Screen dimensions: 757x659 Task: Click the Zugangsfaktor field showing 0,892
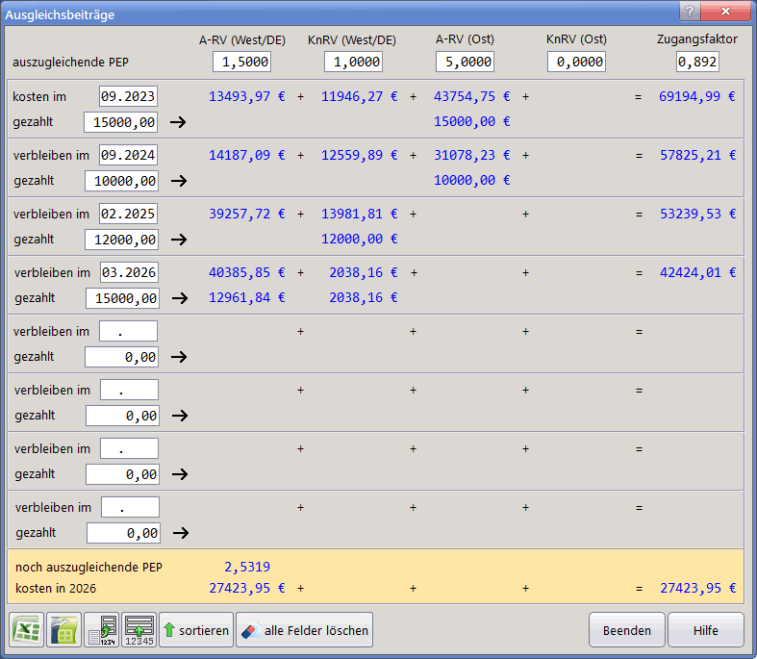click(x=697, y=62)
